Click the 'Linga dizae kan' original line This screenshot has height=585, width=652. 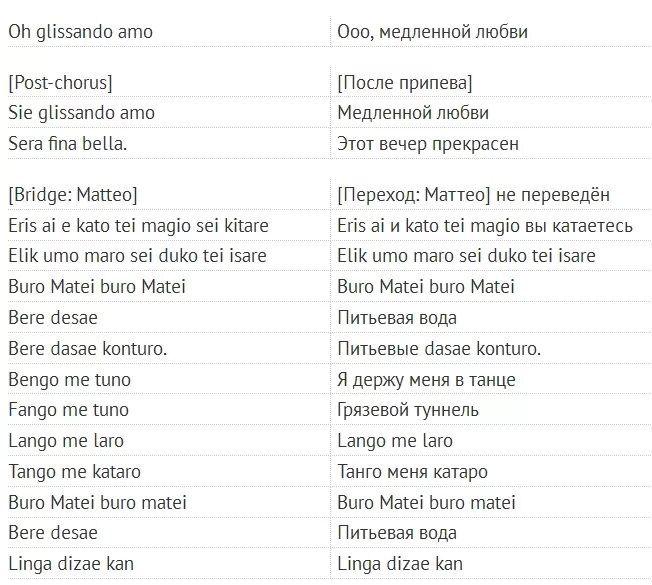pyautogui.click(x=71, y=564)
